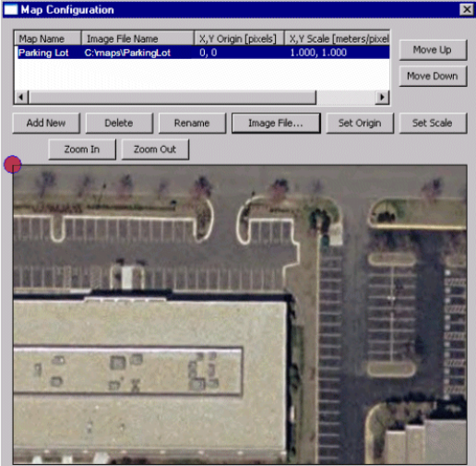Click the Image File Name column header
Image resolution: width=476 pixels, height=466 pixels.
tap(137, 39)
